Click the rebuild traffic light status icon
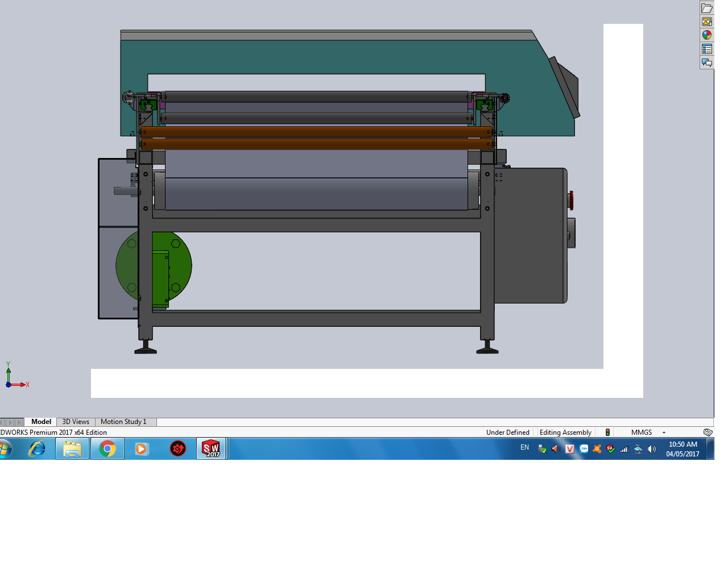Image resolution: width=728 pixels, height=582 pixels. [607, 433]
